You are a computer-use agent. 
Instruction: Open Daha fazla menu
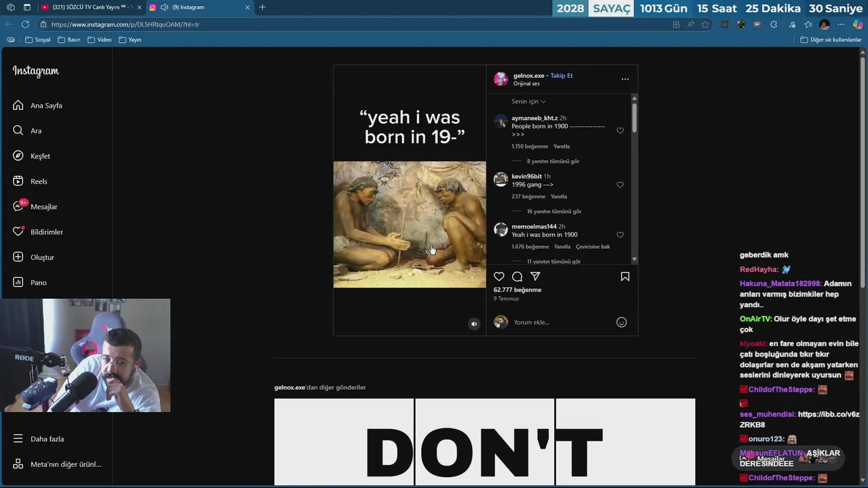point(47,439)
